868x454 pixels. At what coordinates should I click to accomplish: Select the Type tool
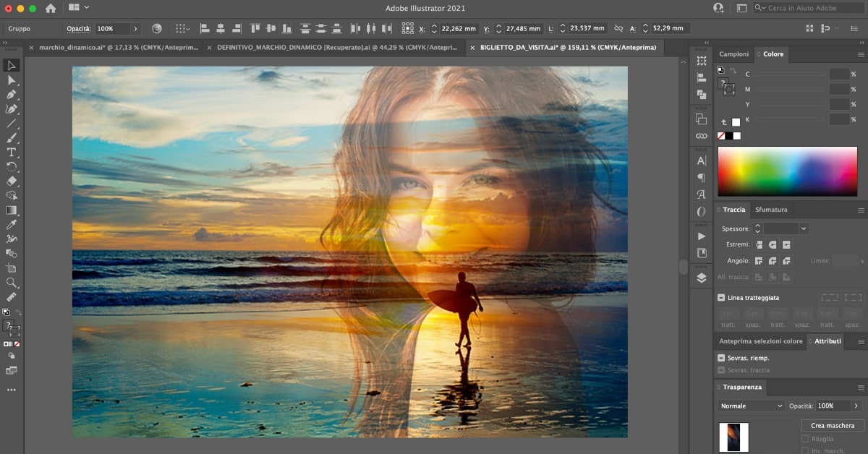pos(12,152)
